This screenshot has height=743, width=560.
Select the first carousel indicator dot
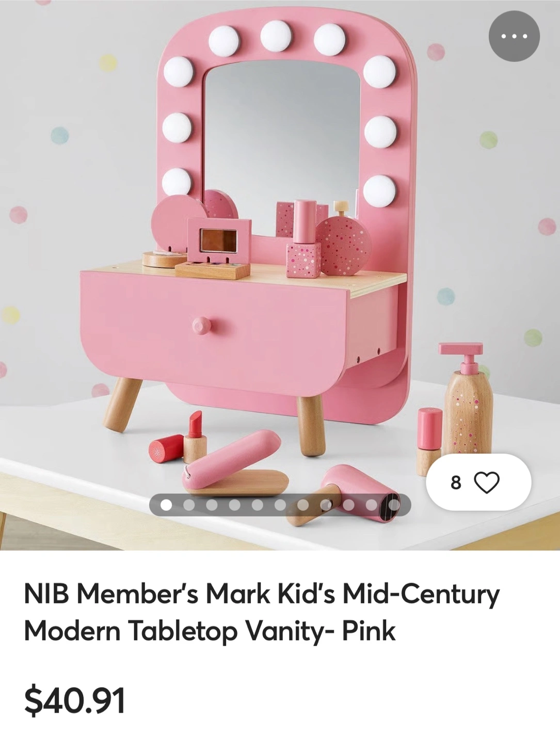coord(166,505)
